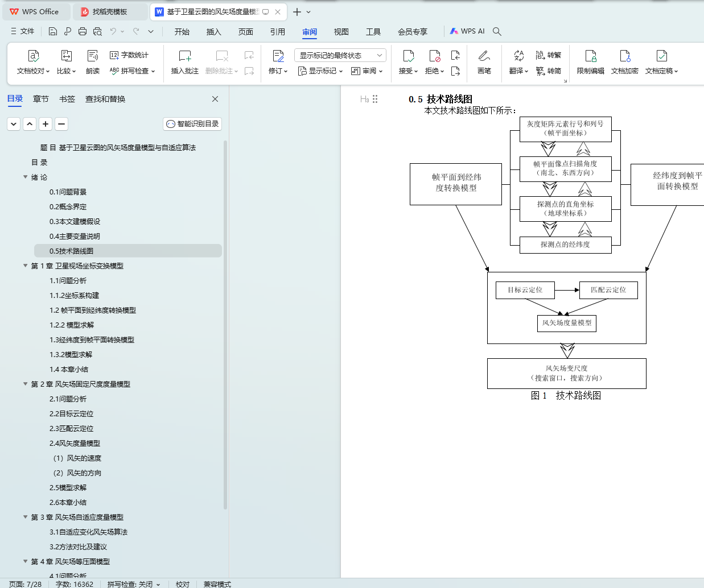Convert text with 转繁 button
Viewport: 704px width, 588px height.
click(x=549, y=55)
